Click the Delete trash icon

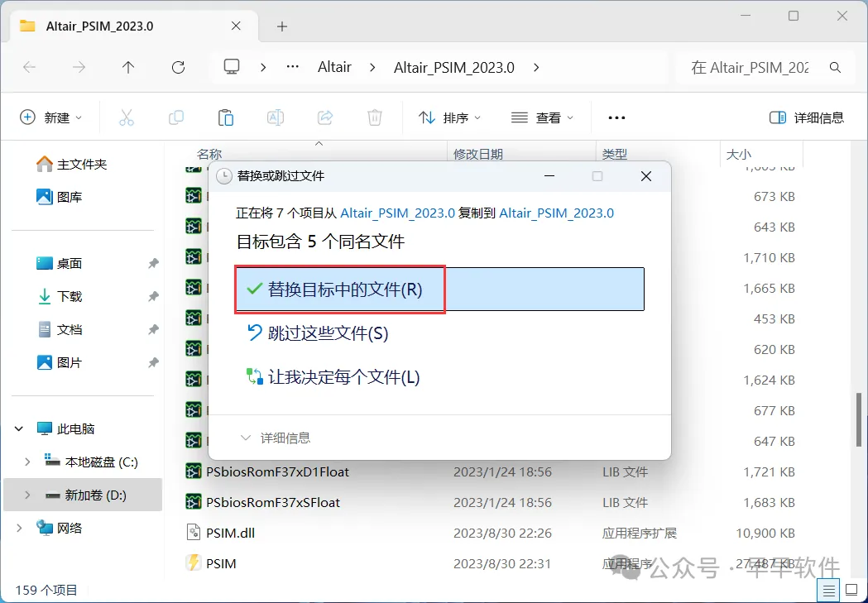click(375, 117)
